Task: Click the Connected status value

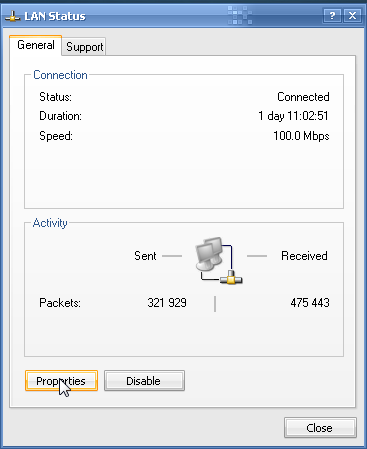Action: [x=303, y=97]
